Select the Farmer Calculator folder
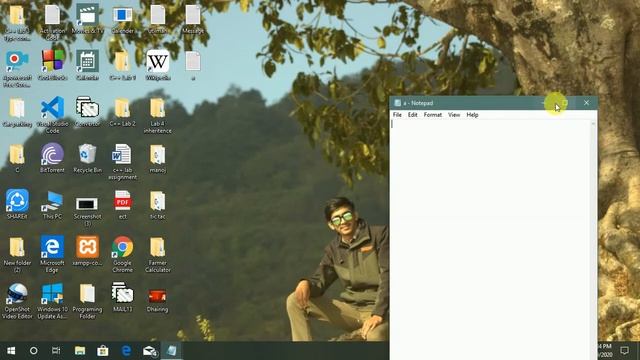 pyautogui.click(x=158, y=255)
